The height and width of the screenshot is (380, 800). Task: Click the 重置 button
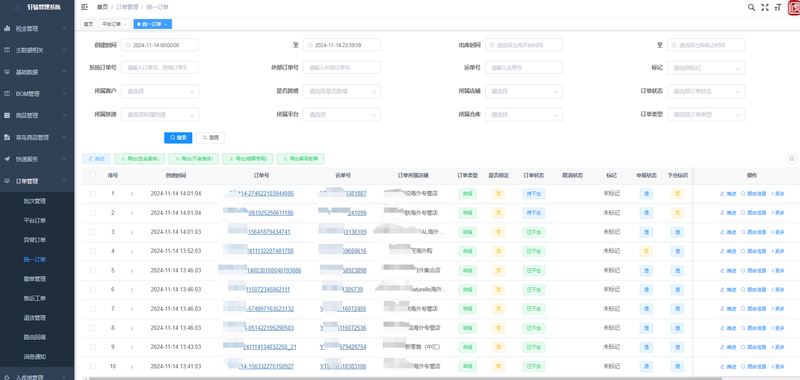[210, 138]
